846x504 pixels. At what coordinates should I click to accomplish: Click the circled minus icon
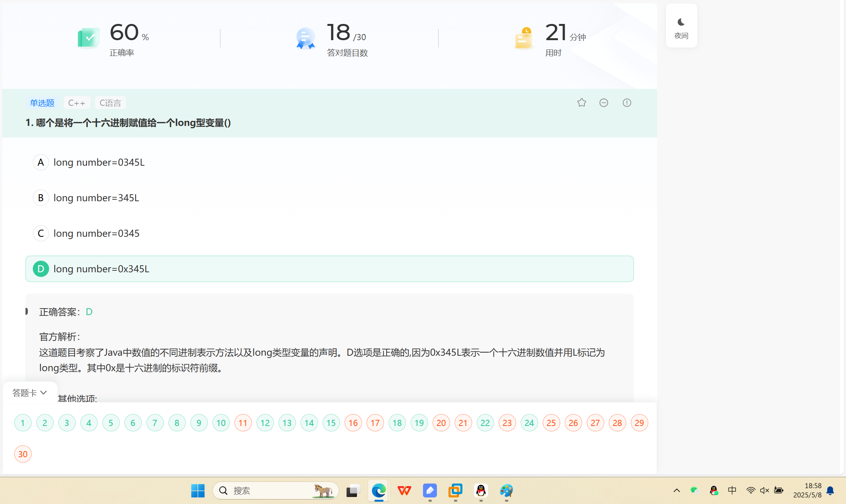tap(604, 103)
